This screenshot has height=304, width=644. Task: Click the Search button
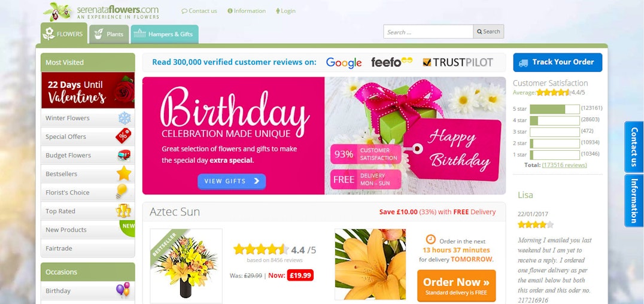click(x=488, y=32)
